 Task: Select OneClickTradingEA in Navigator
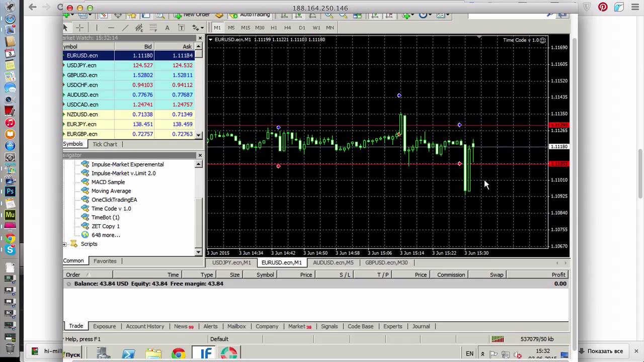(x=114, y=200)
